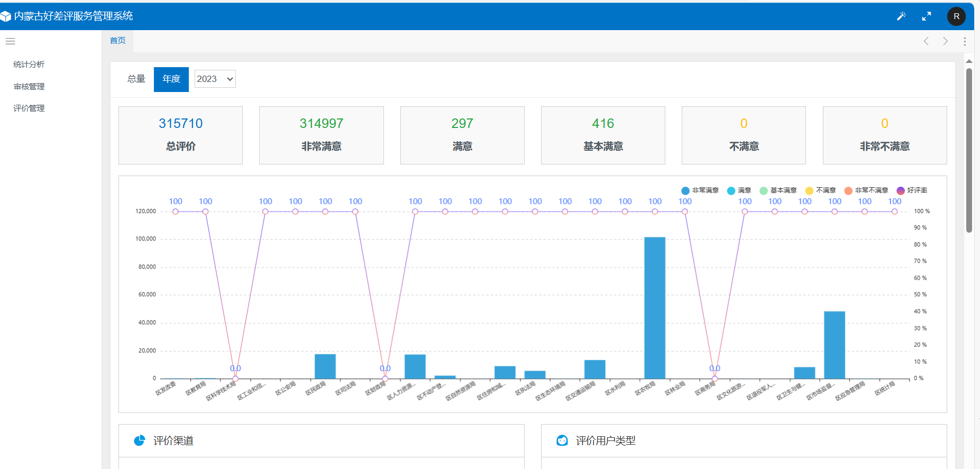Open the user avatar R menu
The width and height of the screenshot is (980, 469).
pos(956,16)
